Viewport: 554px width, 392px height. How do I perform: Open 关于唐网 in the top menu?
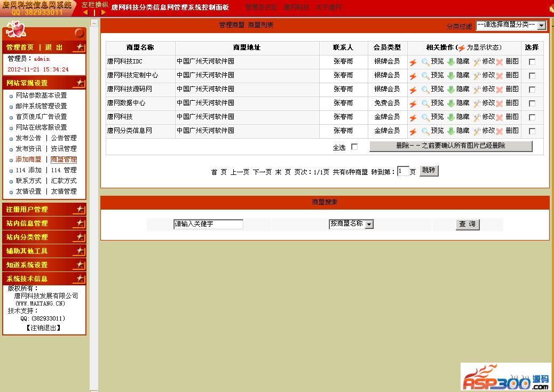328,7
